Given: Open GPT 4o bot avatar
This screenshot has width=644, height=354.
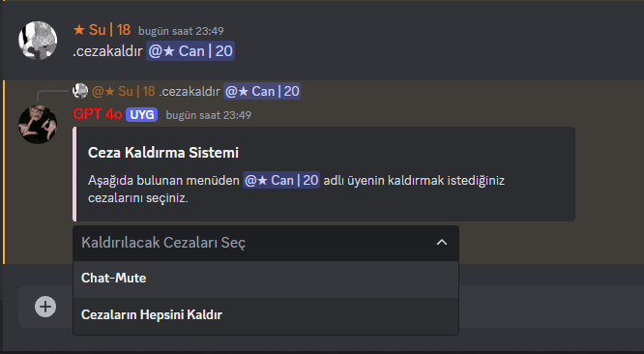Looking at the screenshot, I should [38, 125].
